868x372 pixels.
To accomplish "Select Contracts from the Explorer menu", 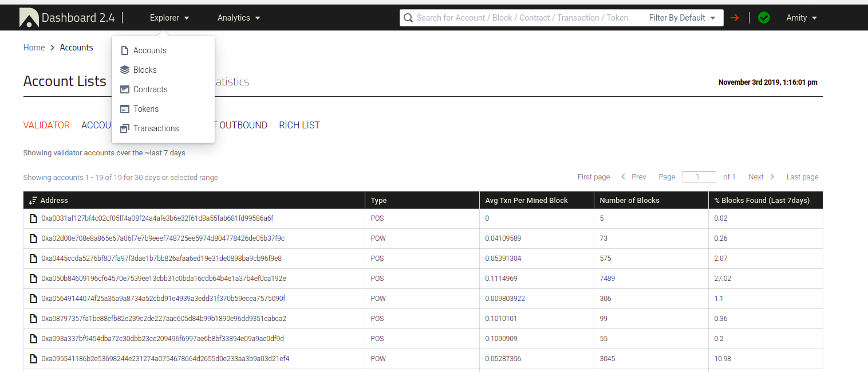I will click(x=150, y=89).
